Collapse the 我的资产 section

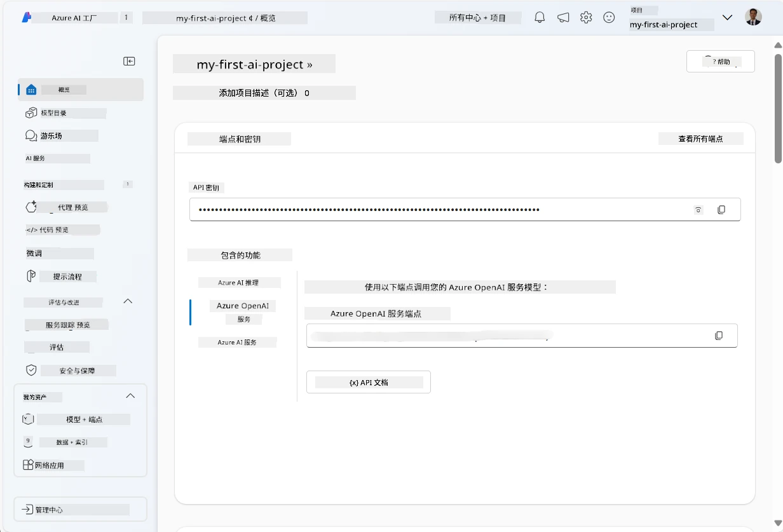130,396
